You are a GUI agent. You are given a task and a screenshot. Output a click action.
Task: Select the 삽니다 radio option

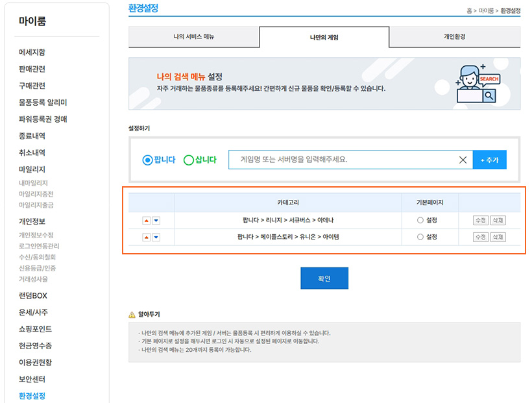point(189,160)
